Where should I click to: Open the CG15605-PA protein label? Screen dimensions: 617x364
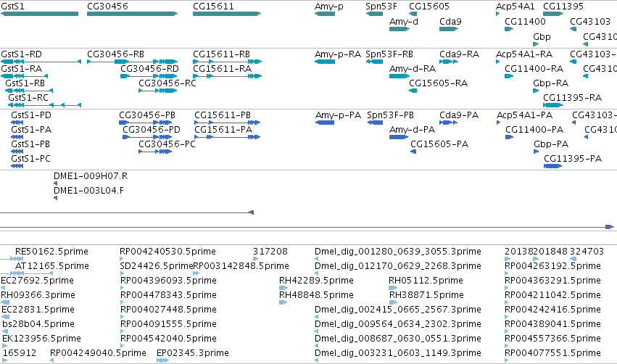(439, 144)
